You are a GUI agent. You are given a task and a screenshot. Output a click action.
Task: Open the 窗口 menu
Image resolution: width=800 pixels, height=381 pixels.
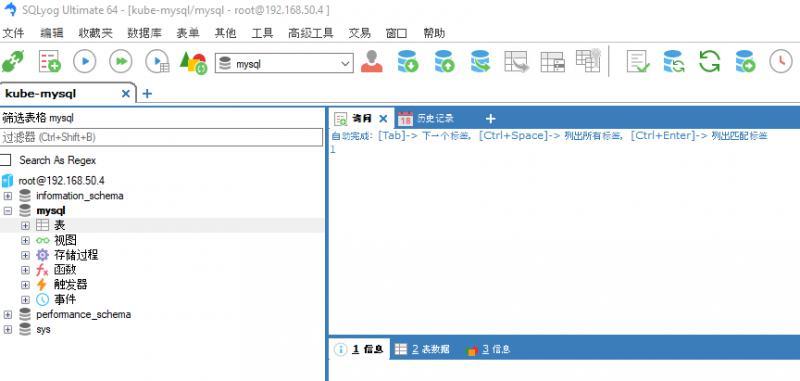click(396, 33)
